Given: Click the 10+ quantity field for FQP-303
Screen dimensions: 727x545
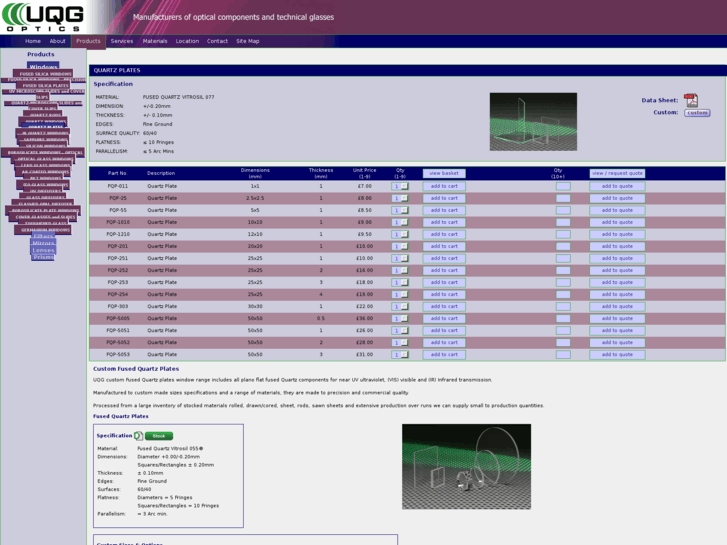Looking at the screenshot, I should click(563, 307).
